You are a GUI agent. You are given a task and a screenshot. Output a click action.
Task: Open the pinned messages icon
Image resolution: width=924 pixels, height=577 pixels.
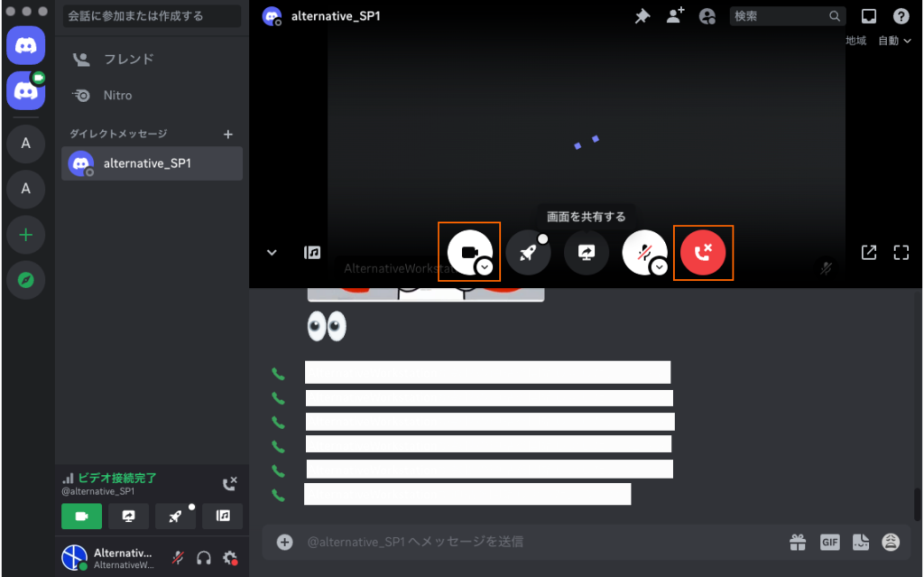[x=642, y=16]
